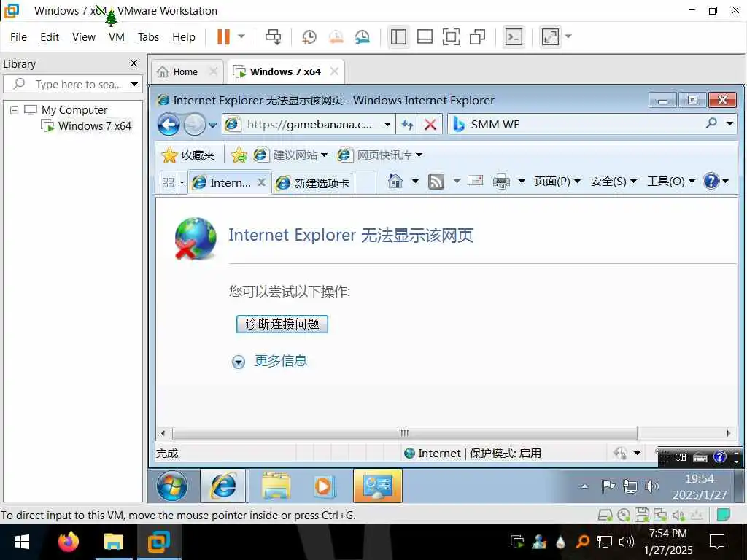The height and width of the screenshot is (560, 747).
Task: Open the library search filter dropdown
Action: tap(134, 85)
